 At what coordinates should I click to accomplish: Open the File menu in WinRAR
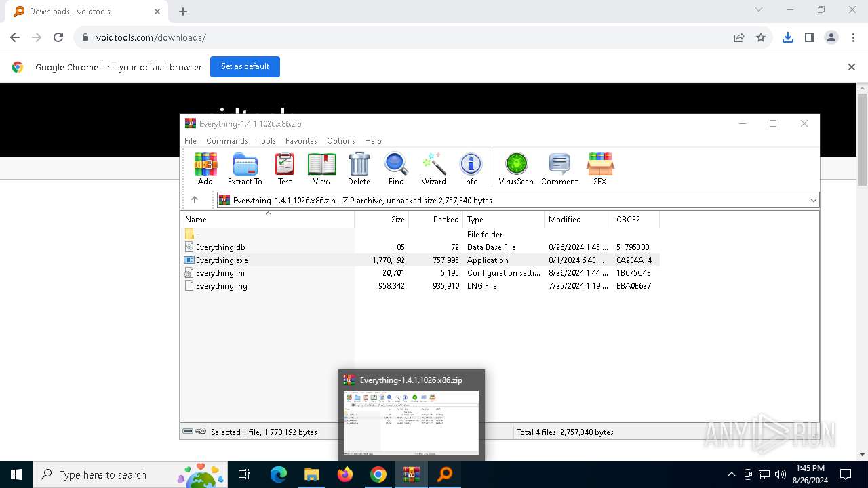[191, 141]
